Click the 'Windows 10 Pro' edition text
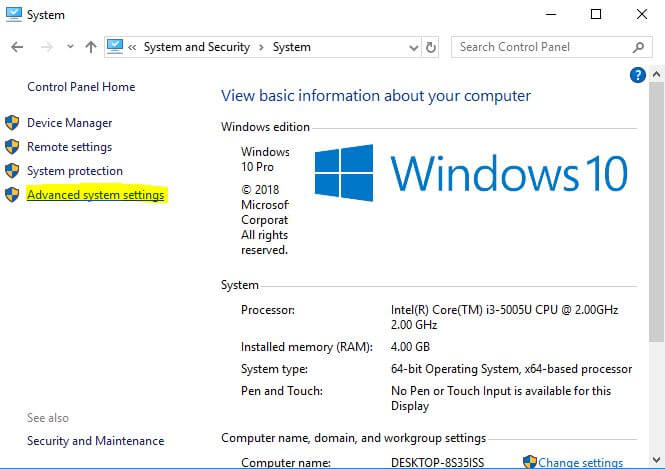 pos(265,159)
